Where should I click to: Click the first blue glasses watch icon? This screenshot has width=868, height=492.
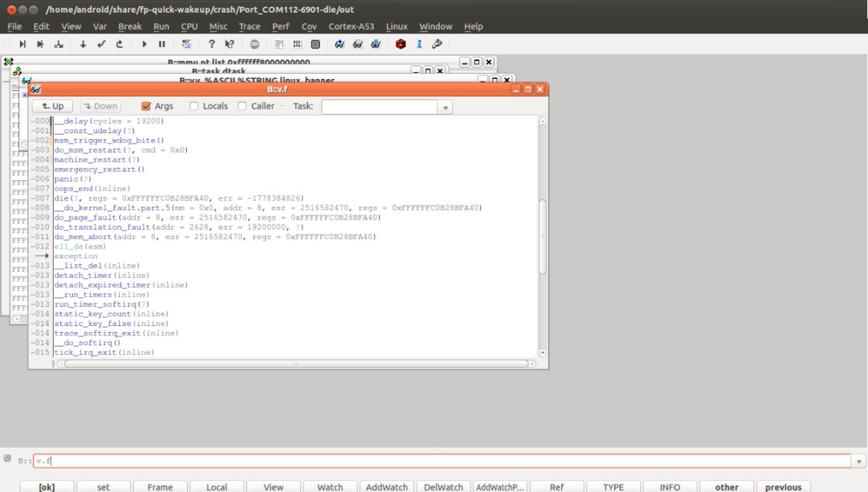coord(339,44)
